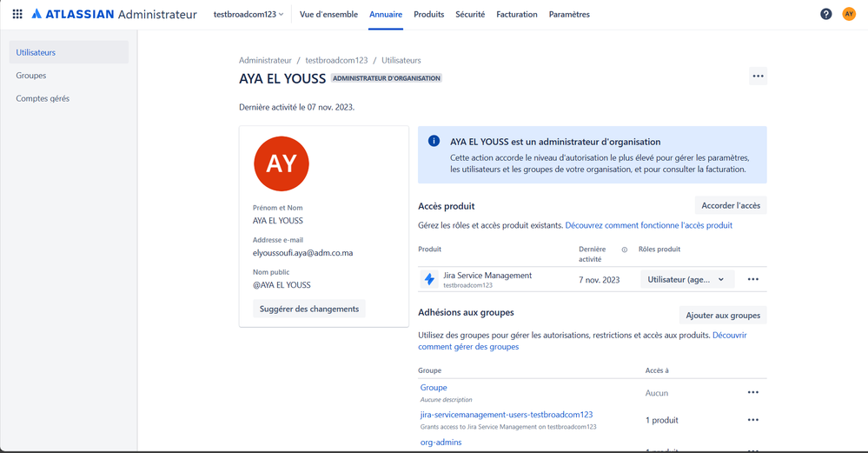Click the Aucun access value
This screenshot has height=453, width=868.
coord(657,393)
